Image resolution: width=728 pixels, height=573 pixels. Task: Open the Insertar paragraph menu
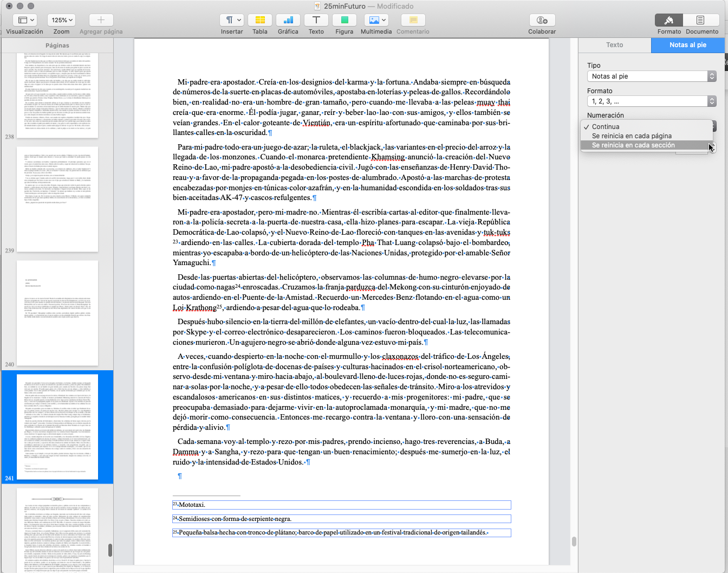pyautogui.click(x=232, y=20)
